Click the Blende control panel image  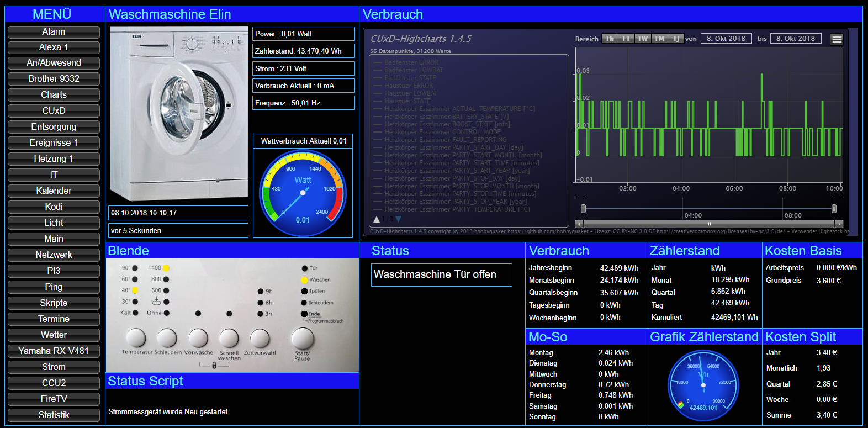232,315
